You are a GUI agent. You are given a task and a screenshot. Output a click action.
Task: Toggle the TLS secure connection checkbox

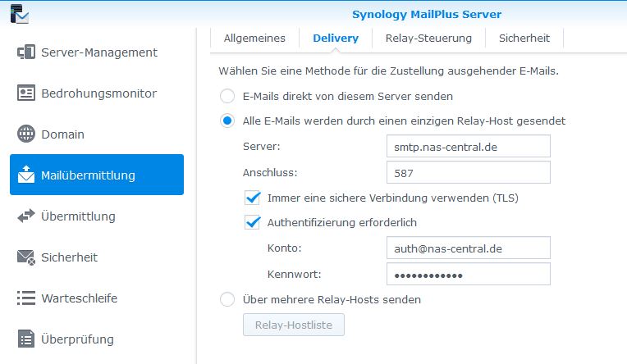(253, 198)
